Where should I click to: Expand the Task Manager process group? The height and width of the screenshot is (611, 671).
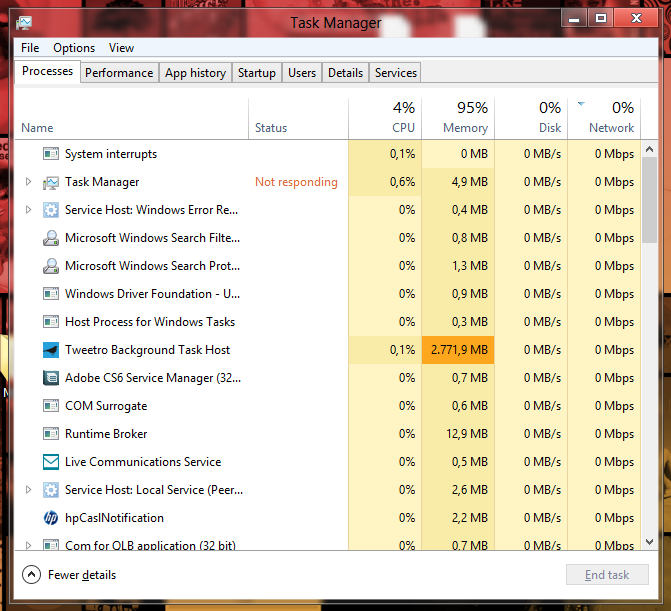click(x=28, y=181)
